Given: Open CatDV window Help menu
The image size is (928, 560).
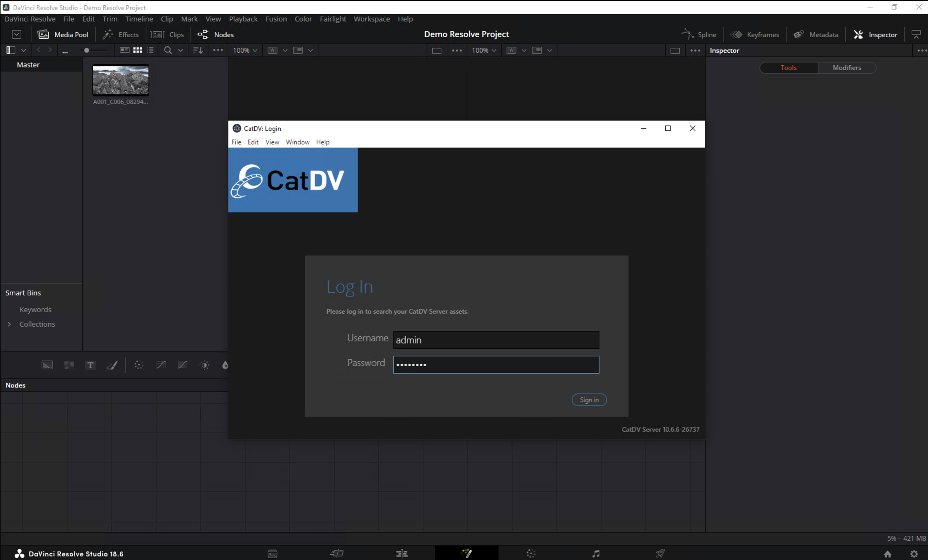Looking at the screenshot, I should 323,142.
